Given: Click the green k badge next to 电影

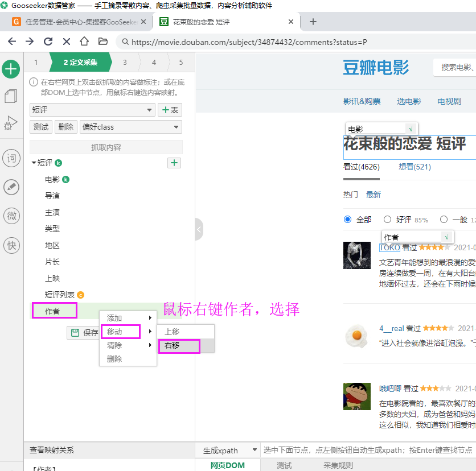Looking at the screenshot, I should tap(65, 180).
